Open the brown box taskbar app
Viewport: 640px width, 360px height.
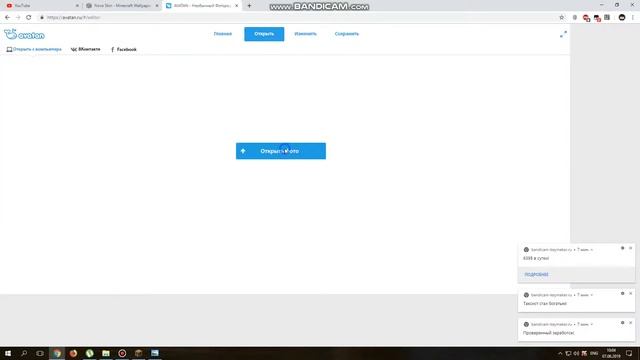pyautogui.click(x=138, y=353)
